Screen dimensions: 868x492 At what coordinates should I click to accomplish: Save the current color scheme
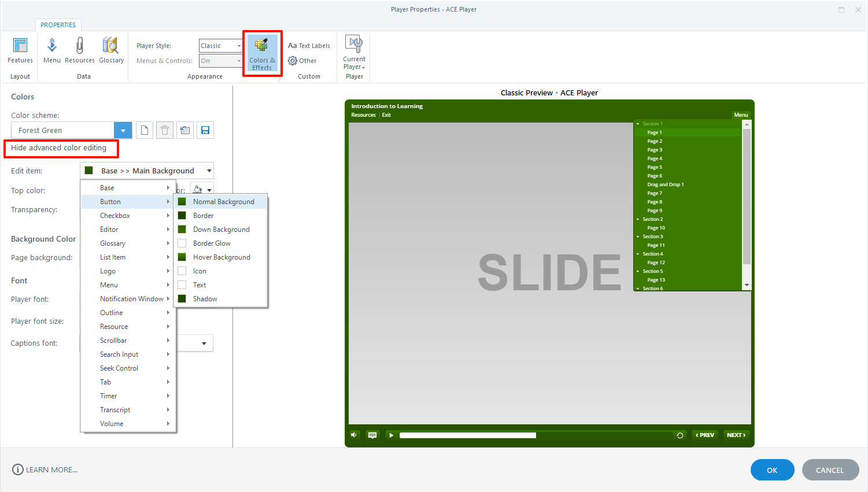(205, 130)
